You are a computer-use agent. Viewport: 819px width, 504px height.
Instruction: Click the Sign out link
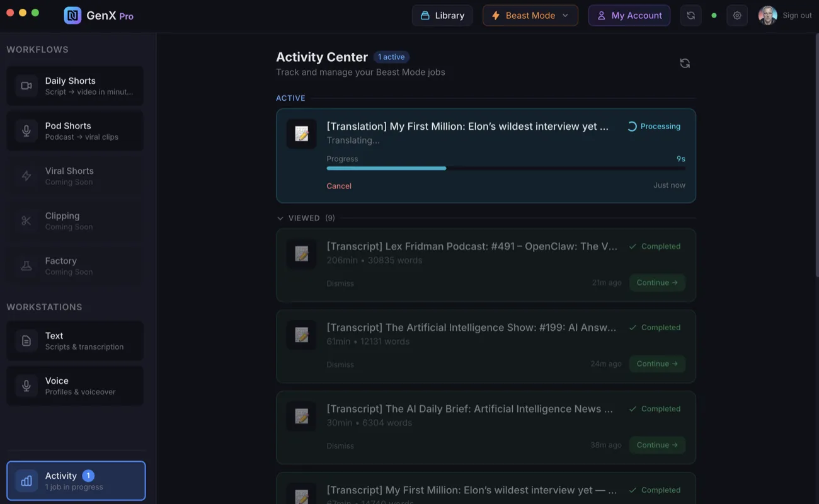coord(797,16)
